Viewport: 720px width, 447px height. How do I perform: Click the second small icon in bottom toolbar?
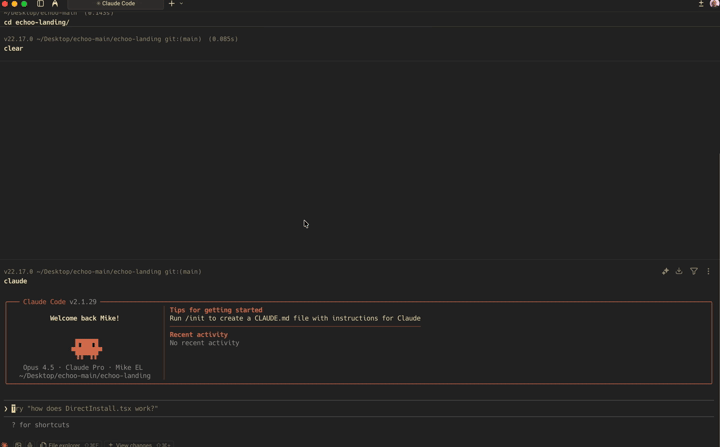pyautogui.click(x=18, y=444)
